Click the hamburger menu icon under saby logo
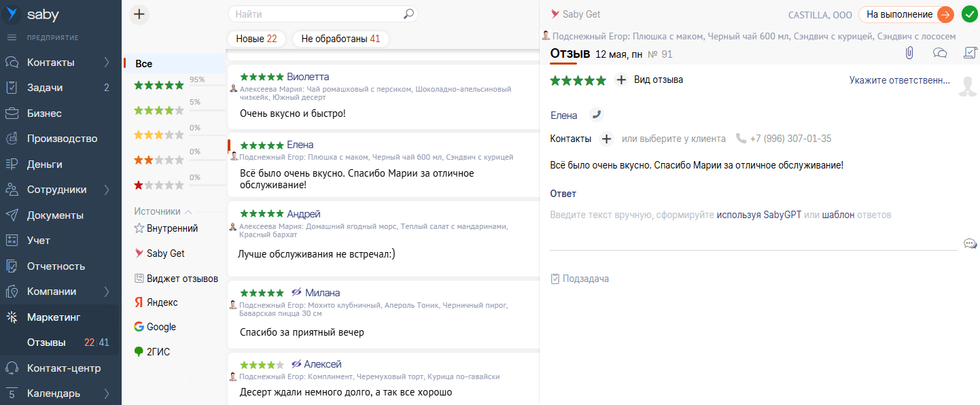The image size is (980, 405). pyautogui.click(x=12, y=37)
